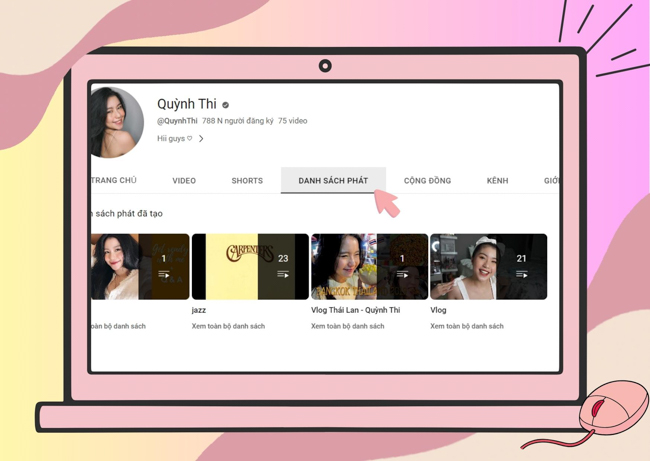
Task: Go to the SHORTS tab
Action: (247, 181)
